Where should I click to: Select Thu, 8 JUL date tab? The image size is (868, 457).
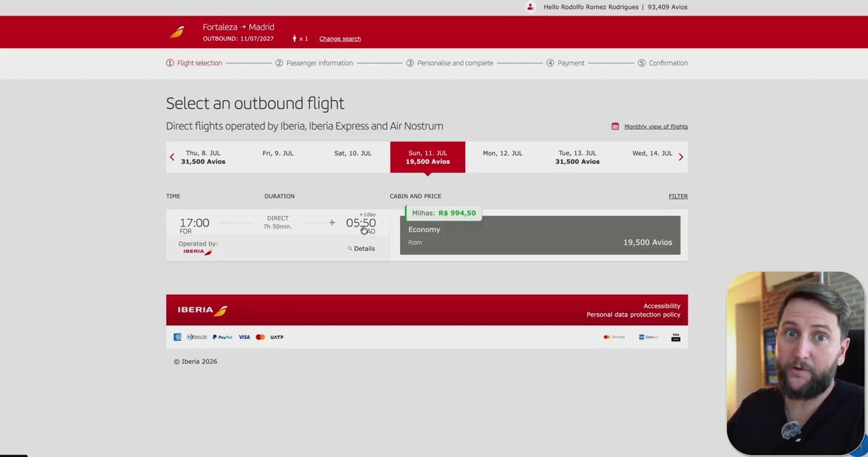point(203,157)
